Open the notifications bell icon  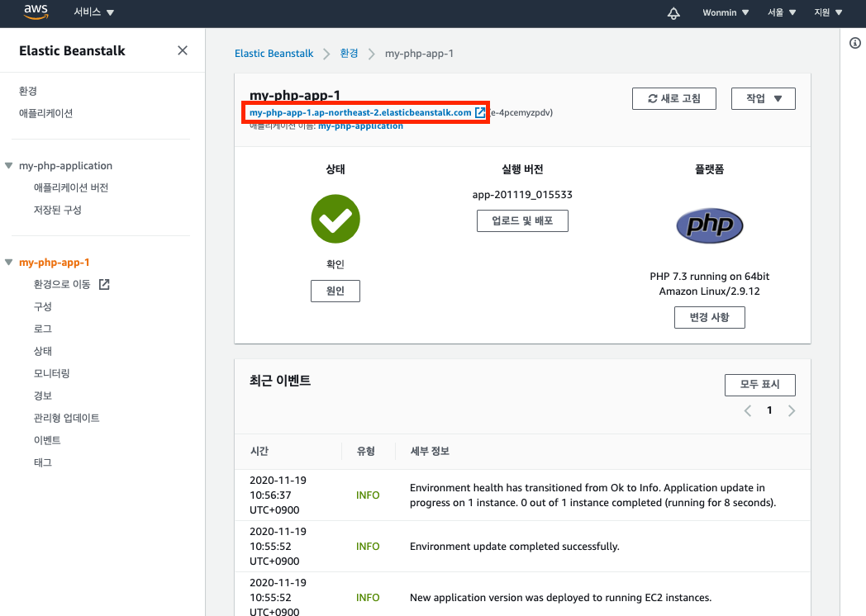[673, 12]
